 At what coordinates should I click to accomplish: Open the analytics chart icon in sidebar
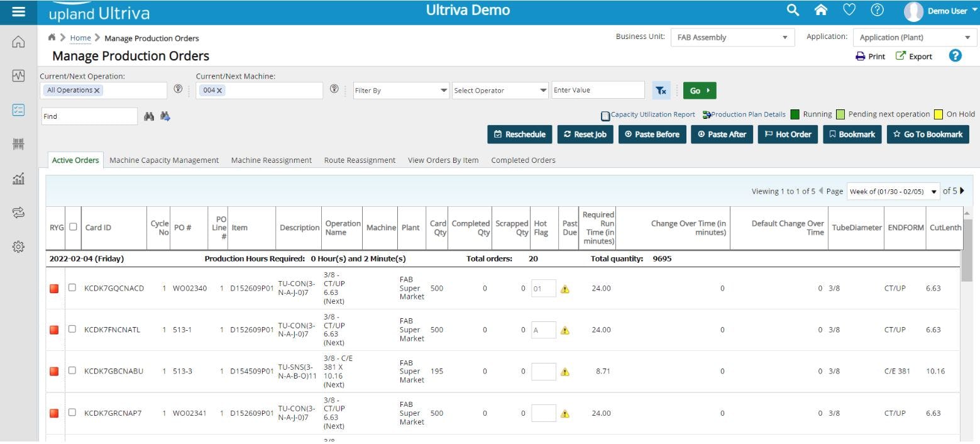coord(18,179)
